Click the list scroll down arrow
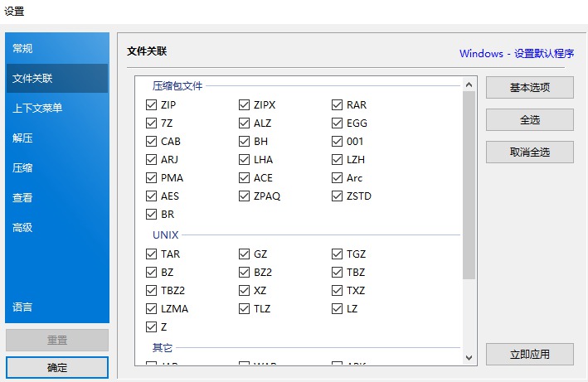The width and height of the screenshot is (588, 382). click(x=469, y=358)
